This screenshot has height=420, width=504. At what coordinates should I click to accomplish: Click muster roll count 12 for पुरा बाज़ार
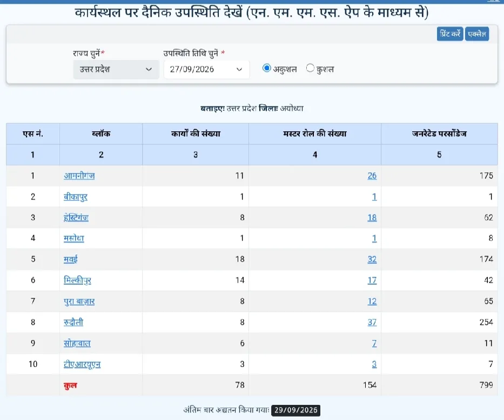coord(372,301)
